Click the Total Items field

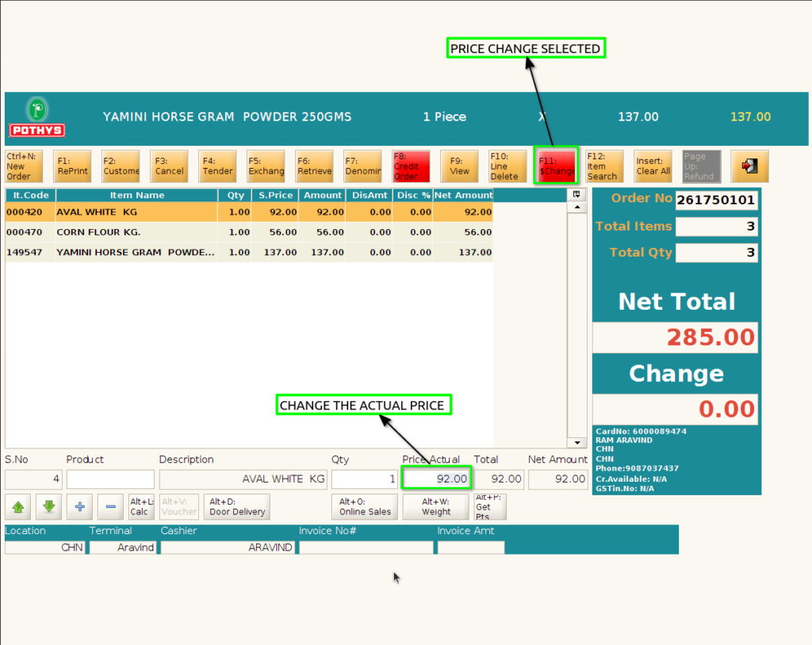pyautogui.click(x=717, y=226)
